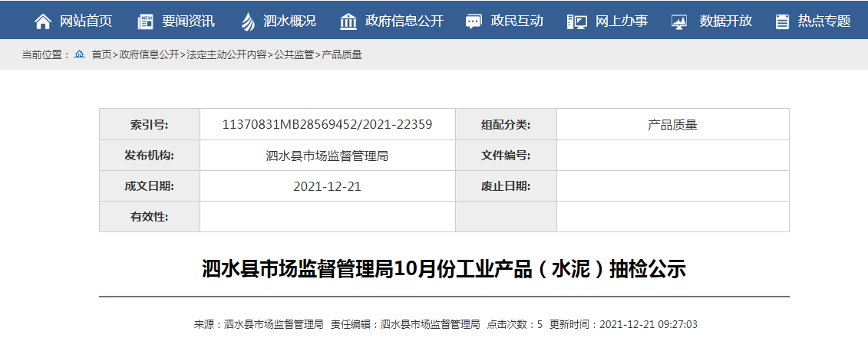Screen dimensions: 868x338
Task: Open the 要闻资讯 menu item
Action: pyautogui.click(x=188, y=21)
